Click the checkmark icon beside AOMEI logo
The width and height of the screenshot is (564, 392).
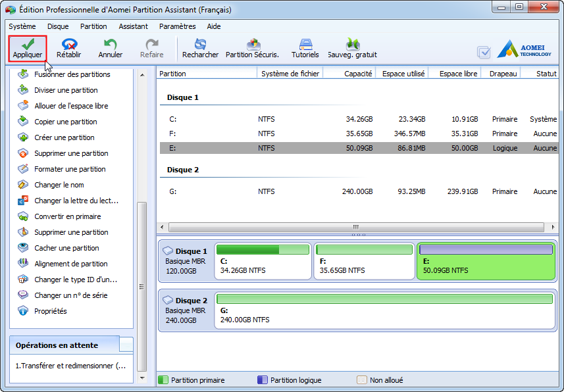(x=484, y=53)
